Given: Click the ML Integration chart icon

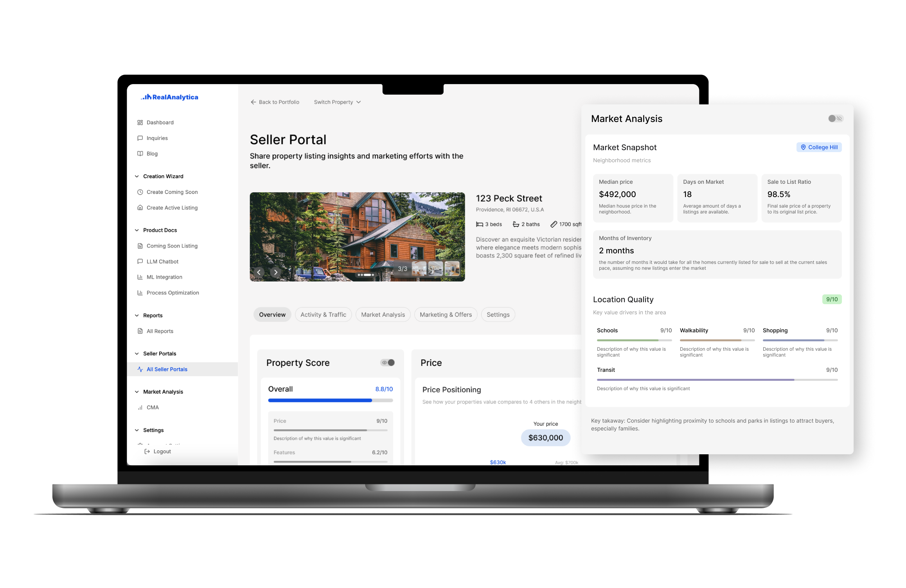Looking at the screenshot, I should click(x=140, y=277).
